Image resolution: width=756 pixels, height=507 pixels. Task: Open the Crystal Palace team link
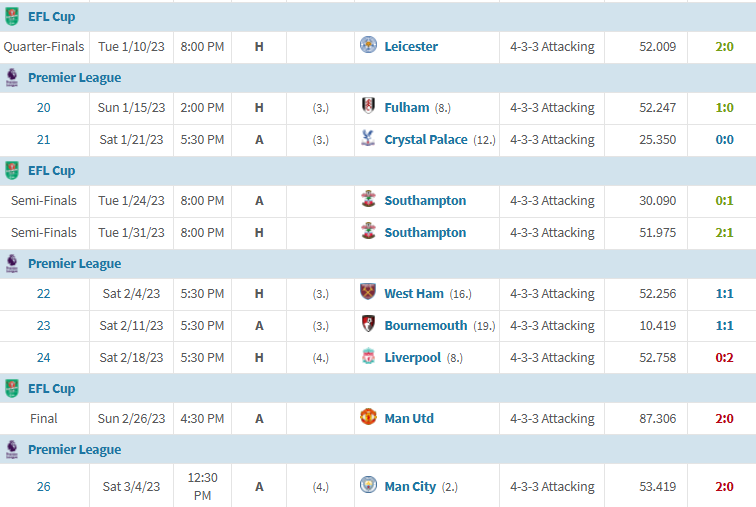pyautogui.click(x=426, y=140)
